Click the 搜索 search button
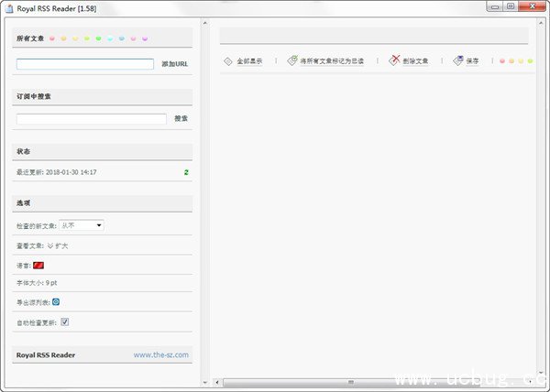Screen dimensions: 550x392 pyautogui.click(x=181, y=118)
